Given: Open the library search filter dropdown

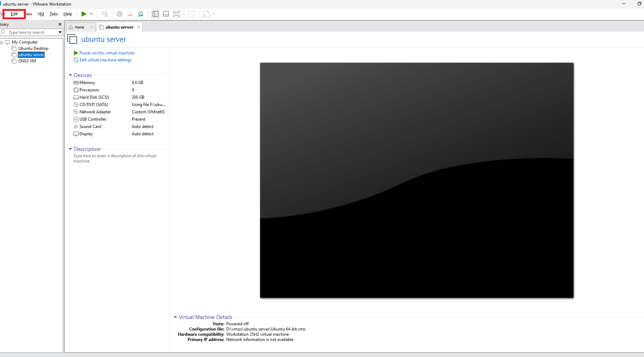Looking at the screenshot, I should [x=60, y=32].
